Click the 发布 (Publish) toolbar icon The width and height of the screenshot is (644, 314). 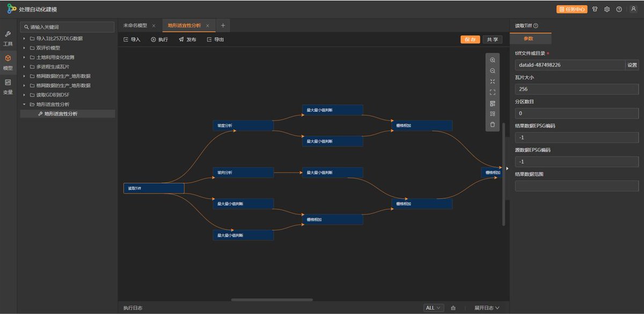pyautogui.click(x=187, y=39)
